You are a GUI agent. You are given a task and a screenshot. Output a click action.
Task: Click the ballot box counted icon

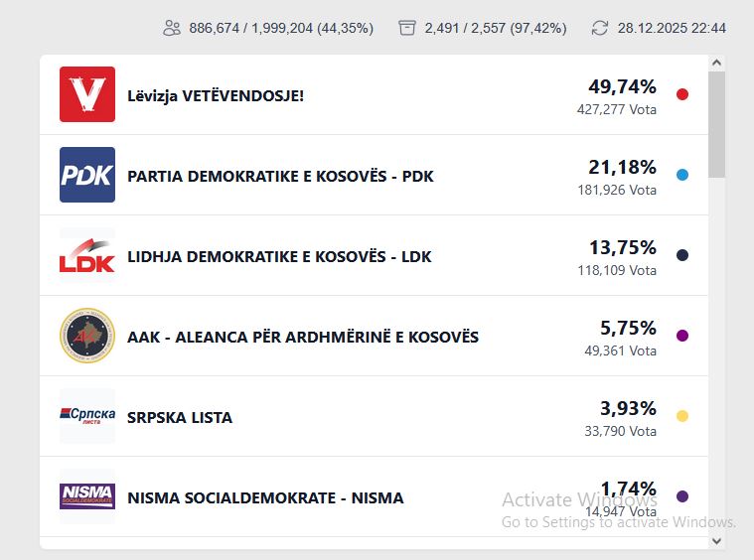[x=406, y=28]
